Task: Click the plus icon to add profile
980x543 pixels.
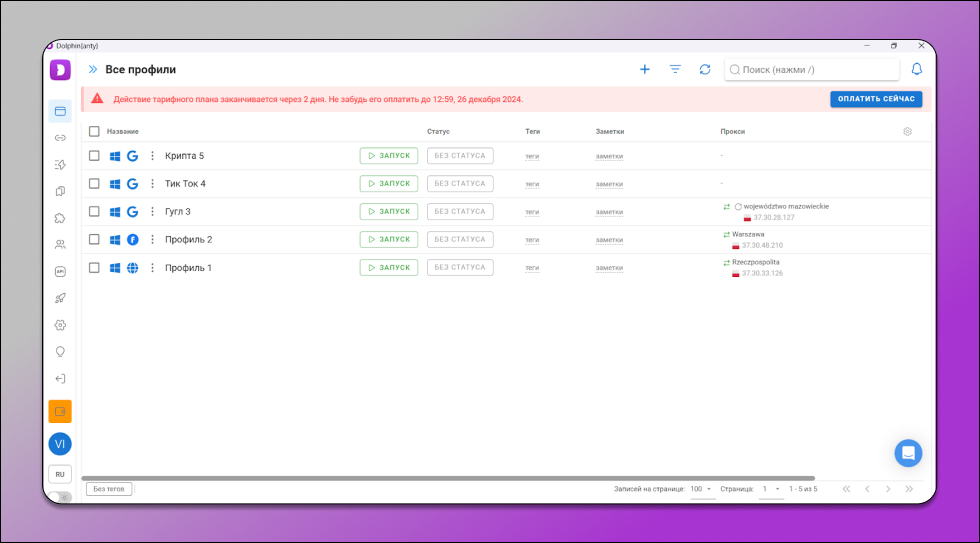Action: pyautogui.click(x=644, y=69)
